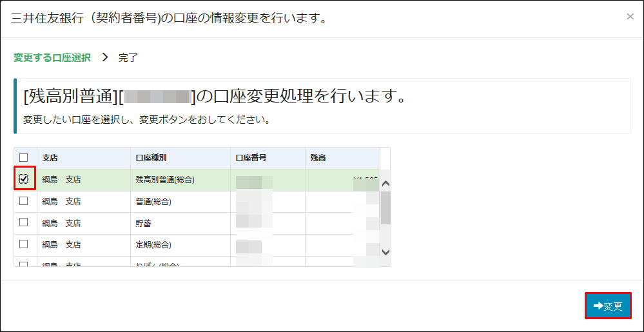Click the table scrollbar up arrow
Viewport: 644px width, 332px height.
385,183
